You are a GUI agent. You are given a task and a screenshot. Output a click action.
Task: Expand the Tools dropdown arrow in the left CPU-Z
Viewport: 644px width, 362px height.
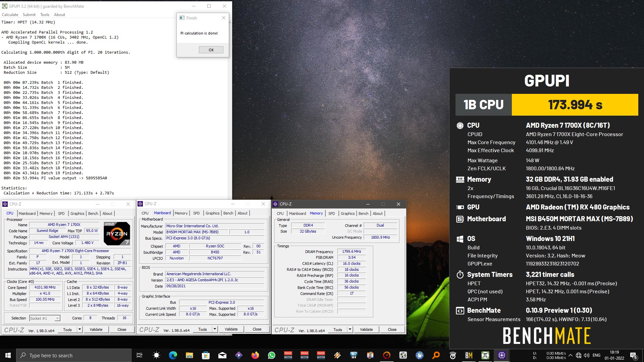80,329
